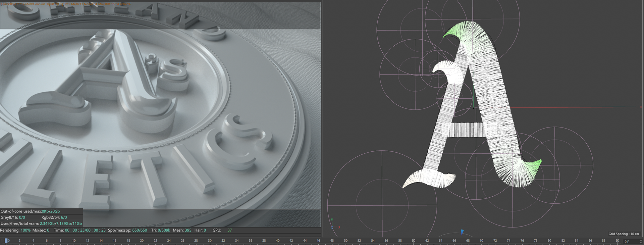Image resolution: width=644 pixels, height=245 pixels.
Task: Jump to frame 30 on the timeline ruler
Action: (210, 241)
